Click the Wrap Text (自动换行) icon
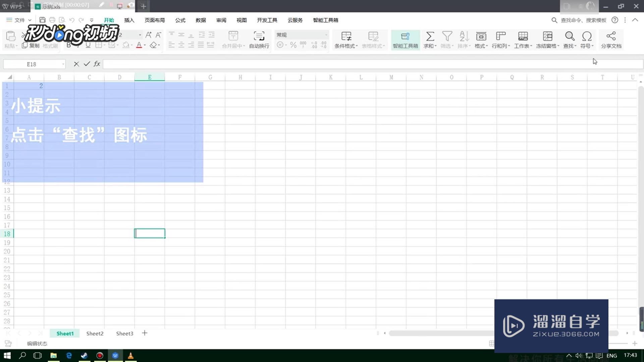Viewport: 644px width, 362px height. 259,36
